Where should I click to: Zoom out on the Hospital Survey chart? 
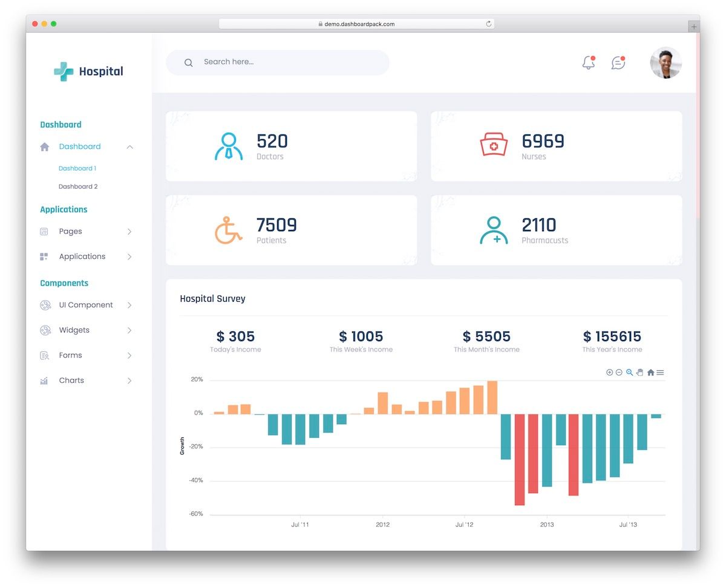tap(619, 372)
